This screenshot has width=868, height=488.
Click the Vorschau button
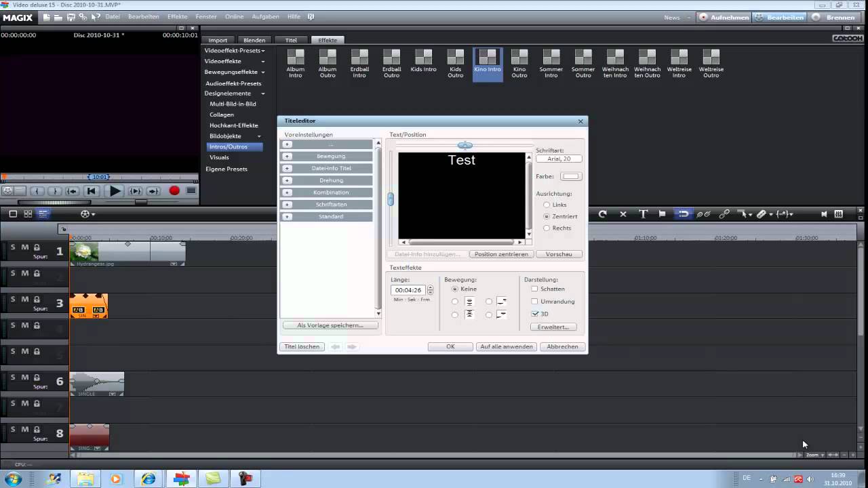[559, 254]
